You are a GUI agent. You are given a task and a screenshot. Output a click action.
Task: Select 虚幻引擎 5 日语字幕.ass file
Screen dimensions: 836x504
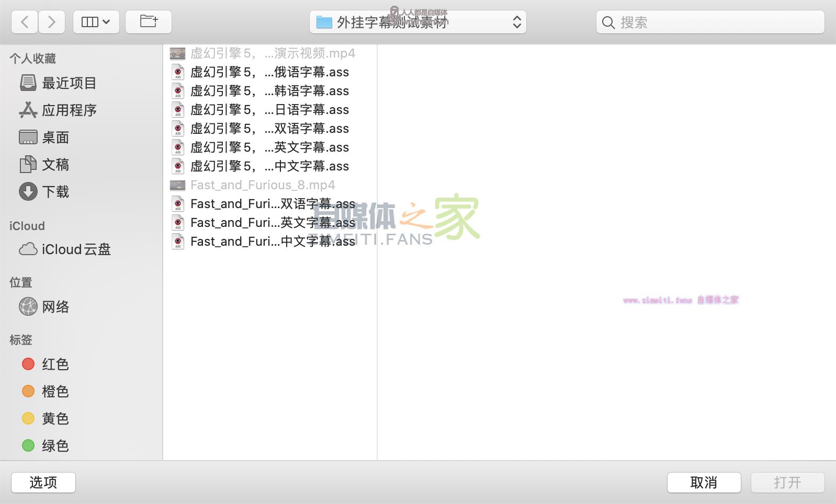pyautogui.click(x=270, y=110)
